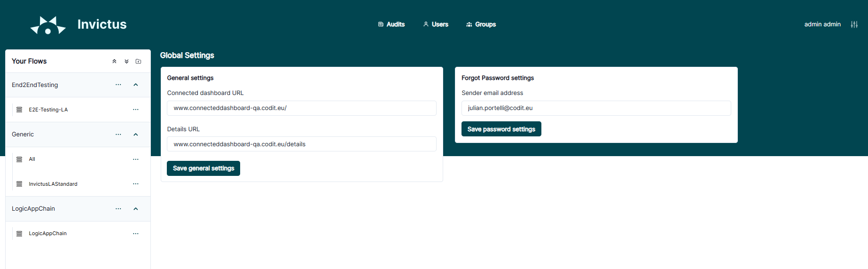
Task: Open End2EndTesting folder options menu
Action: pos(118,85)
